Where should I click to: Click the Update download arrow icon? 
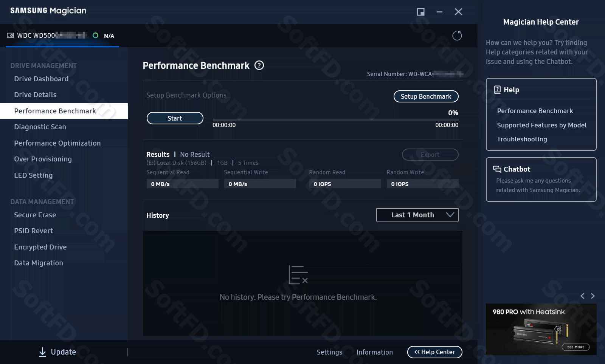click(43, 352)
